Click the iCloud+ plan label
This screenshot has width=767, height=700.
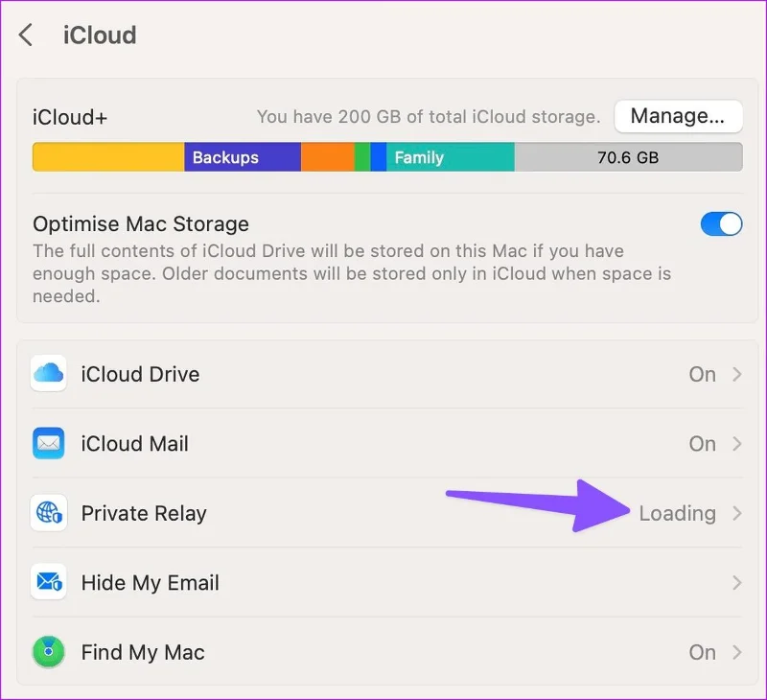70,117
